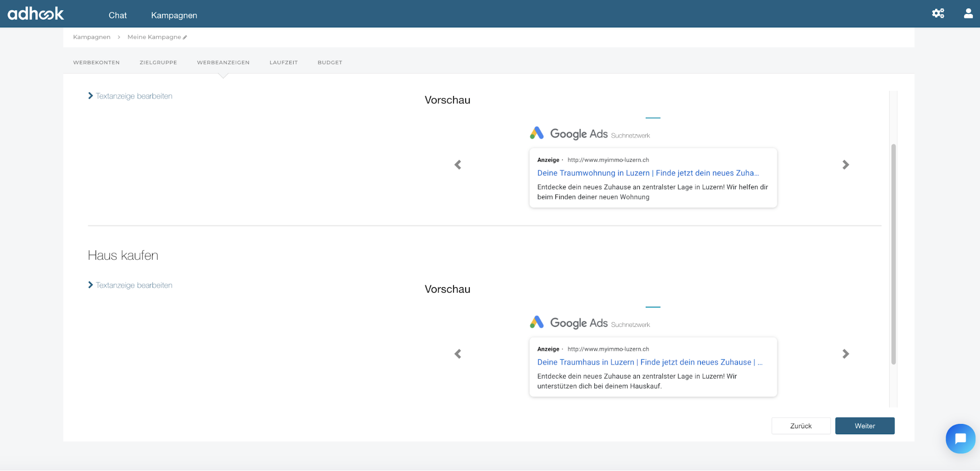Click Suchnetzwerk label above the Traumwohnung ad
This screenshot has width=980, height=471.
tap(630, 136)
